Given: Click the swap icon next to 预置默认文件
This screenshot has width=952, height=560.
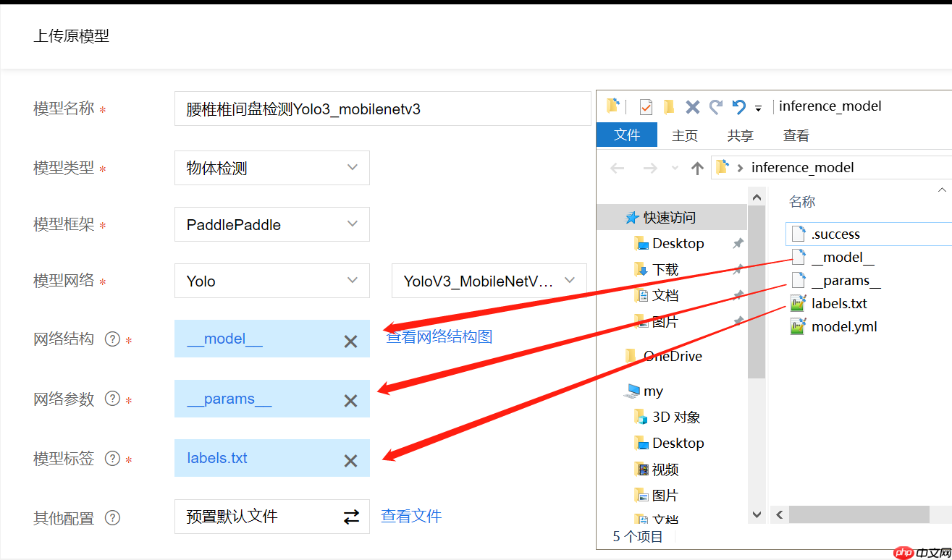Looking at the screenshot, I should (351, 517).
